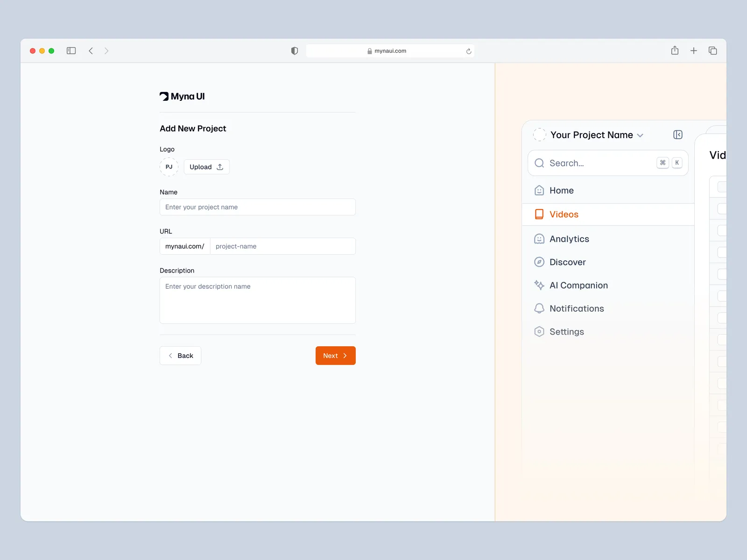Viewport: 747px width, 560px height.
Task: Reload the page with refresh icon
Action: [x=469, y=51]
